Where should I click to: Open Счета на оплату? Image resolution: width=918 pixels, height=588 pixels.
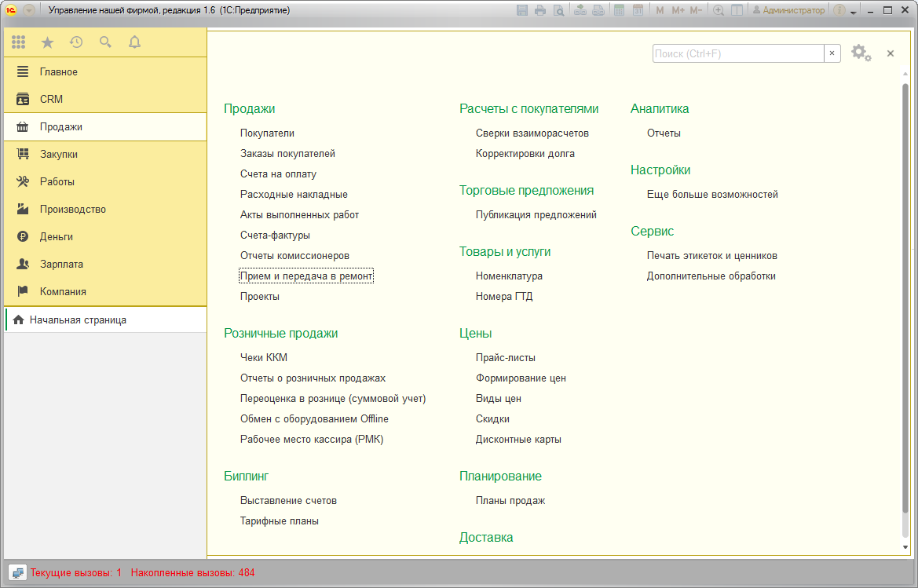(x=278, y=173)
